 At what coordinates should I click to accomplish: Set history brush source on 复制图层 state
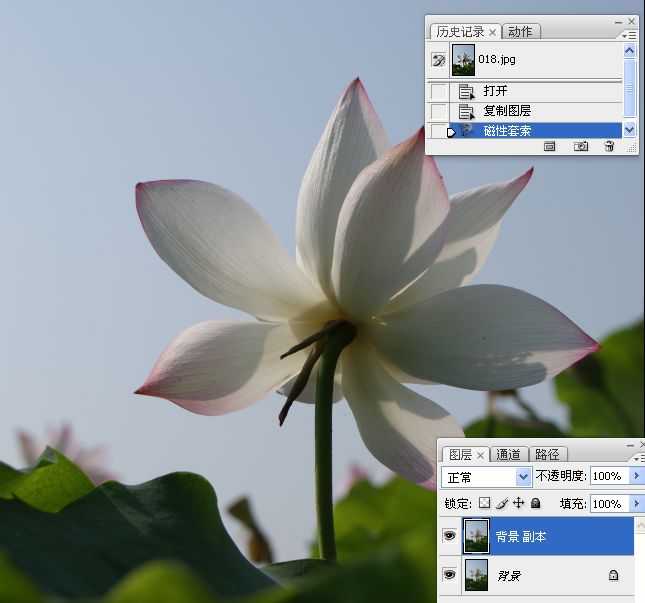[x=439, y=111]
